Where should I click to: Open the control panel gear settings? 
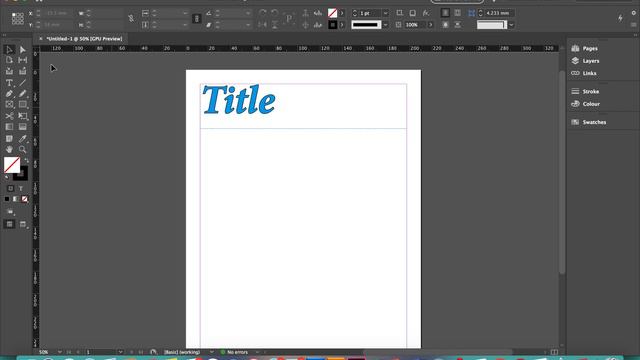click(634, 13)
